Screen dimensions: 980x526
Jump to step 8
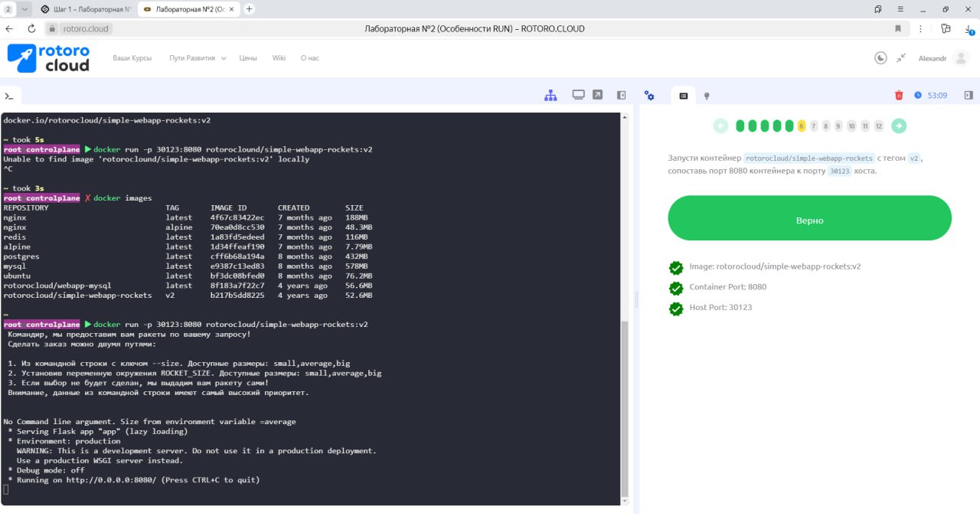coord(826,126)
